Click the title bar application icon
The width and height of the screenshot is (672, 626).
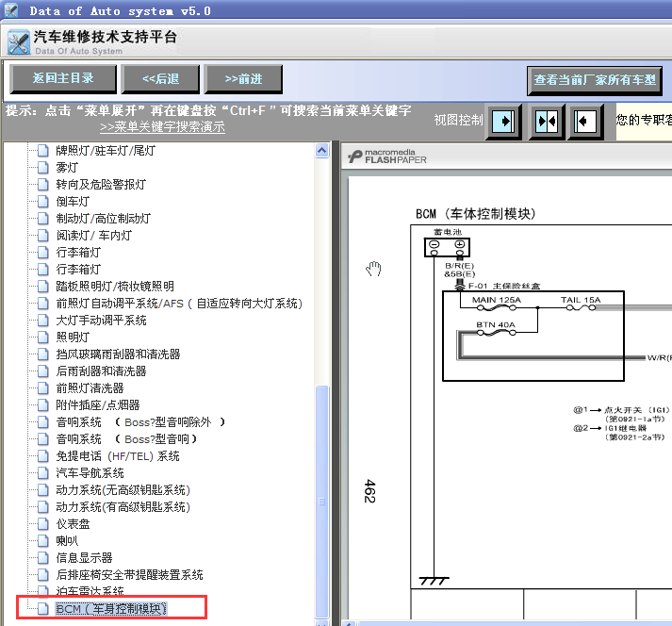pyautogui.click(x=11, y=10)
